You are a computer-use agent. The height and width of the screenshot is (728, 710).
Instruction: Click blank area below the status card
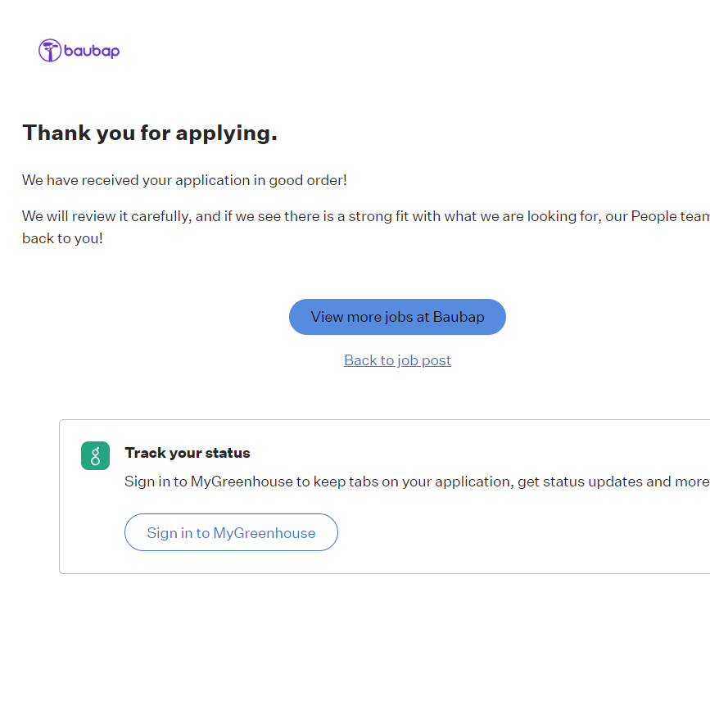[369, 647]
